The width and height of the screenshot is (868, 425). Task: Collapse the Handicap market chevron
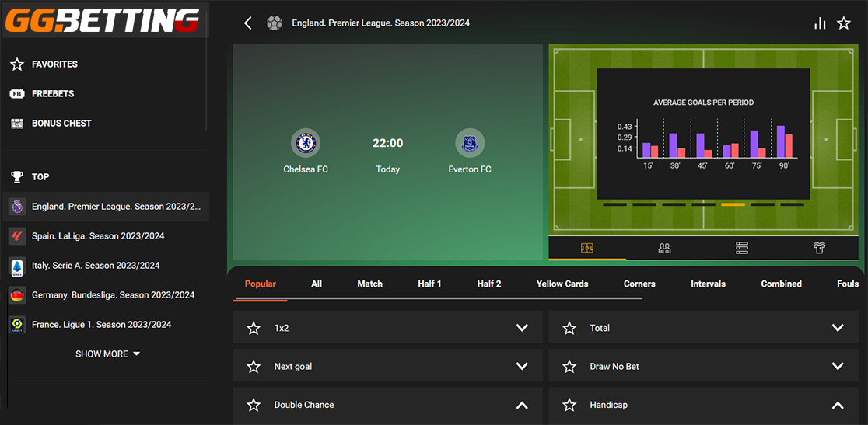(x=838, y=405)
